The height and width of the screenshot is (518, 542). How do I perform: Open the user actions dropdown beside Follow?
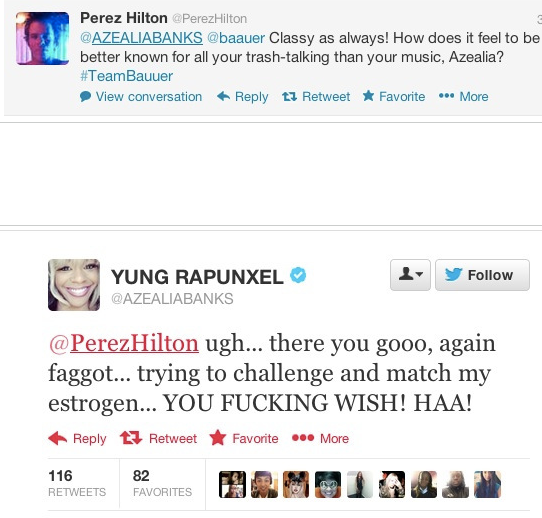[410, 275]
